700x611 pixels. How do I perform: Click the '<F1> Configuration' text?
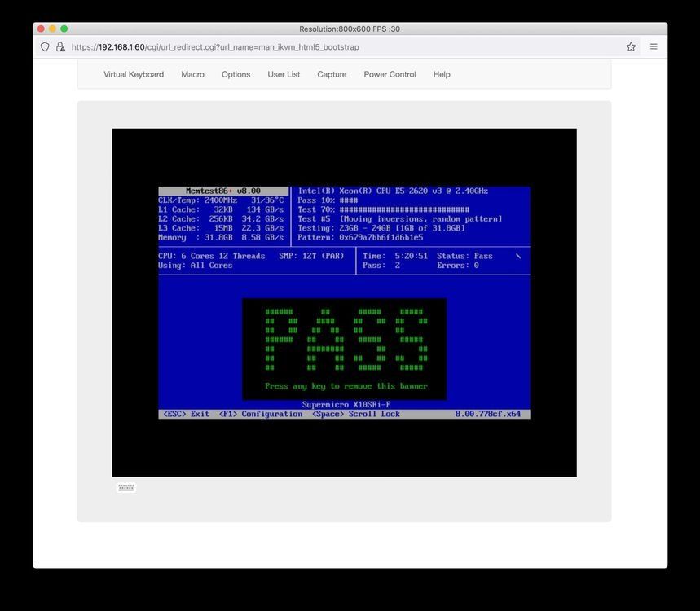[x=261, y=414]
